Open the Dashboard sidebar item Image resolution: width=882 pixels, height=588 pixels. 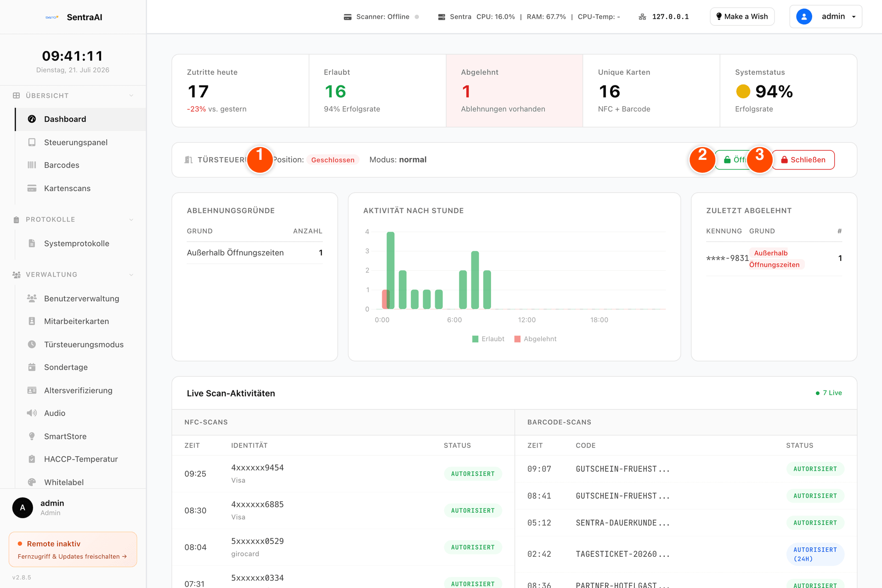[81, 119]
